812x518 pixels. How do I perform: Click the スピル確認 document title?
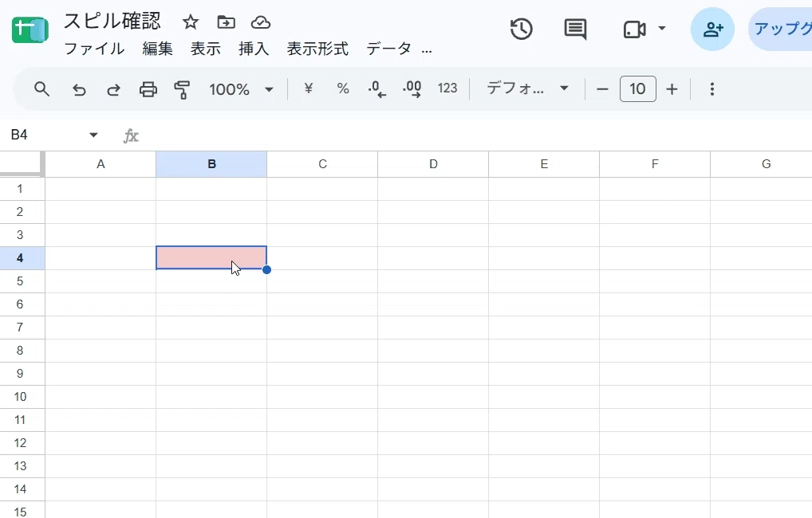tap(112, 22)
